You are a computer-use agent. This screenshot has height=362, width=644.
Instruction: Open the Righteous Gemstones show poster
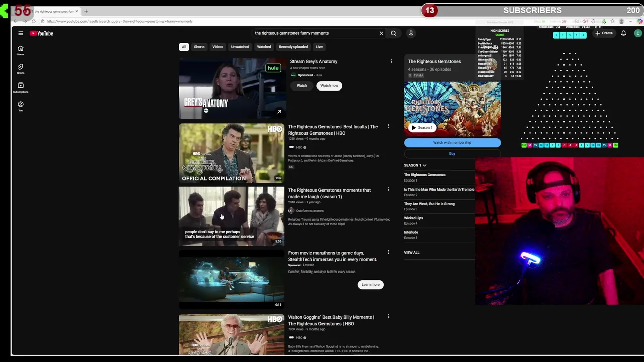452,109
